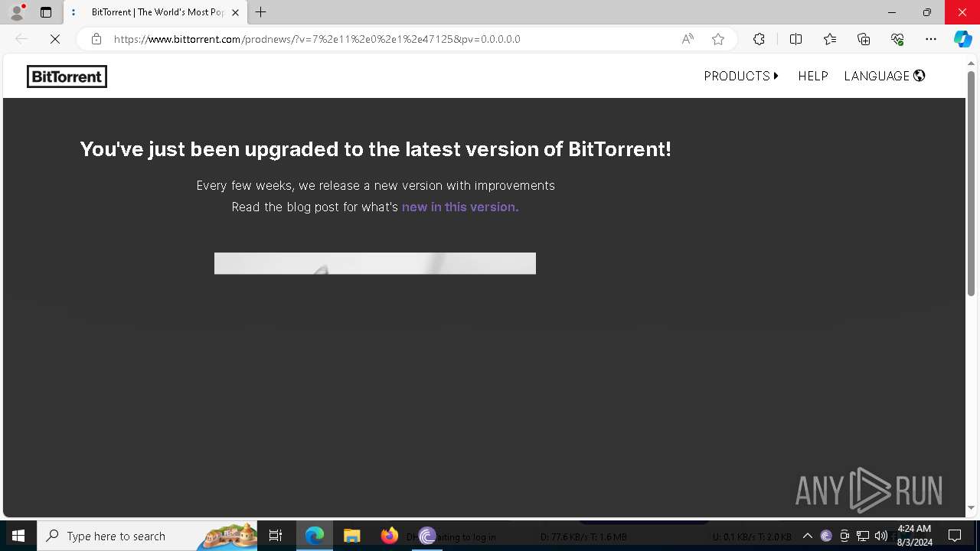Open a new browser tab
Image resolution: width=980 pixels, height=551 pixels.
(261, 12)
